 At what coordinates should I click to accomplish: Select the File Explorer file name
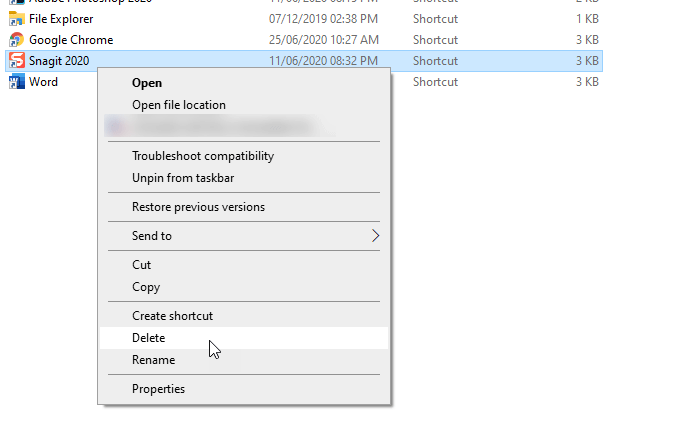click(x=61, y=19)
